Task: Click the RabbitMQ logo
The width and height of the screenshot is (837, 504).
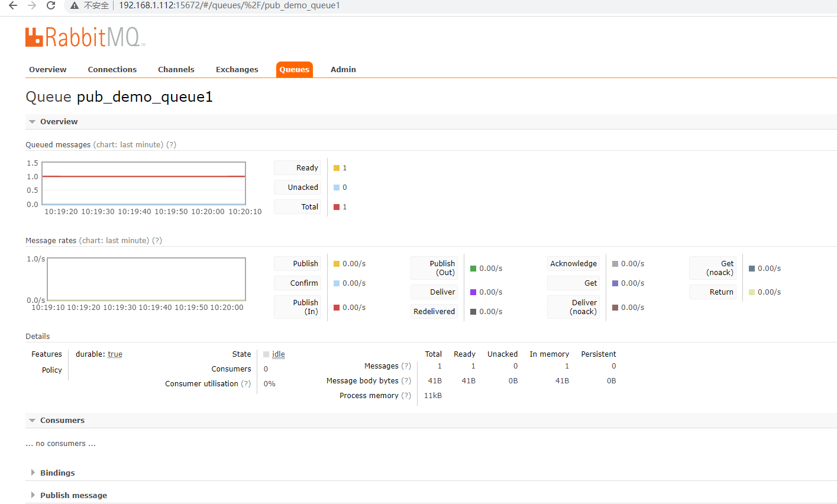Action: pyautogui.click(x=85, y=37)
